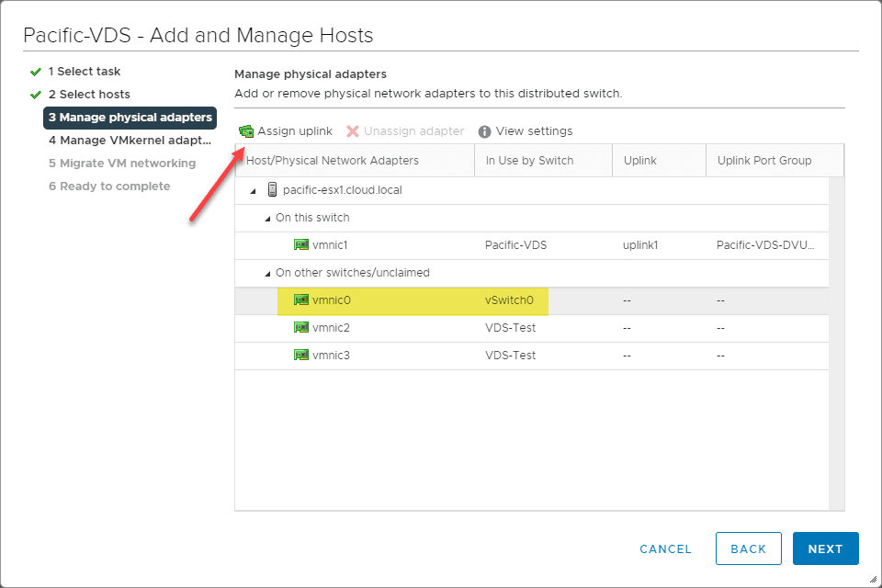Open step 4 Manage VMkernel adapters
The image size is (882, 588).
click(x=130, y=141)
